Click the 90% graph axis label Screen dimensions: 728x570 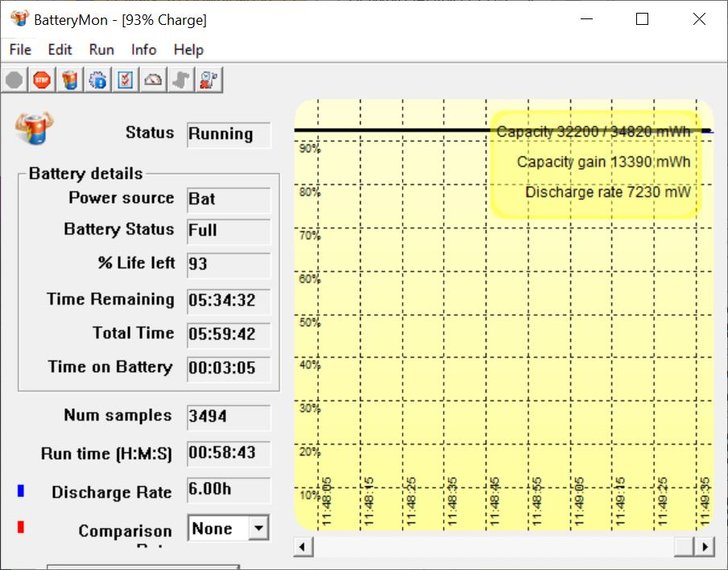310,149
